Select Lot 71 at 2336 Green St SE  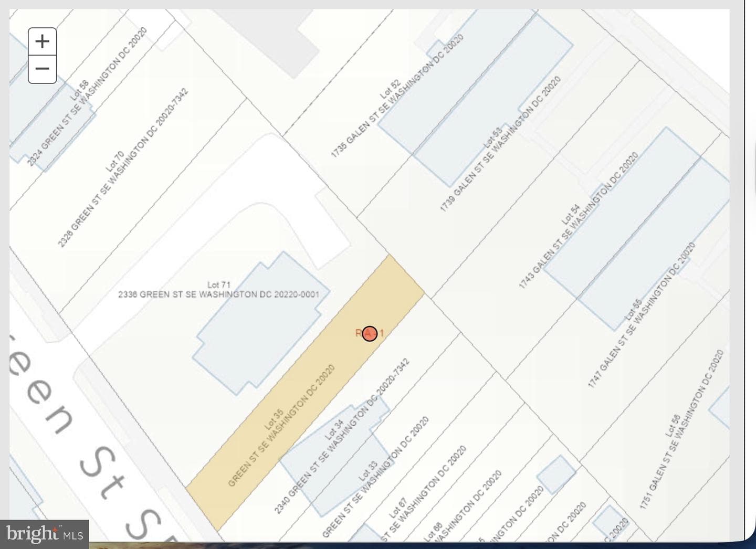point(218,290)
